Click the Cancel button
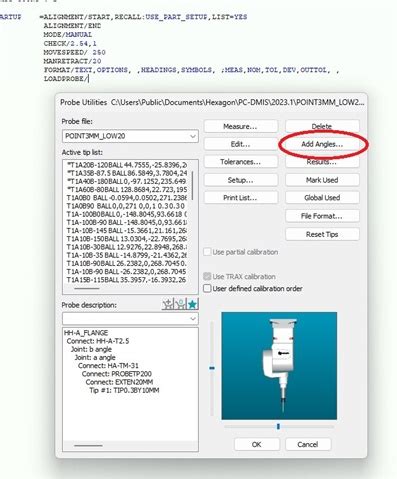The width and height of the screenshot is (397, 479). click(308, 444)
